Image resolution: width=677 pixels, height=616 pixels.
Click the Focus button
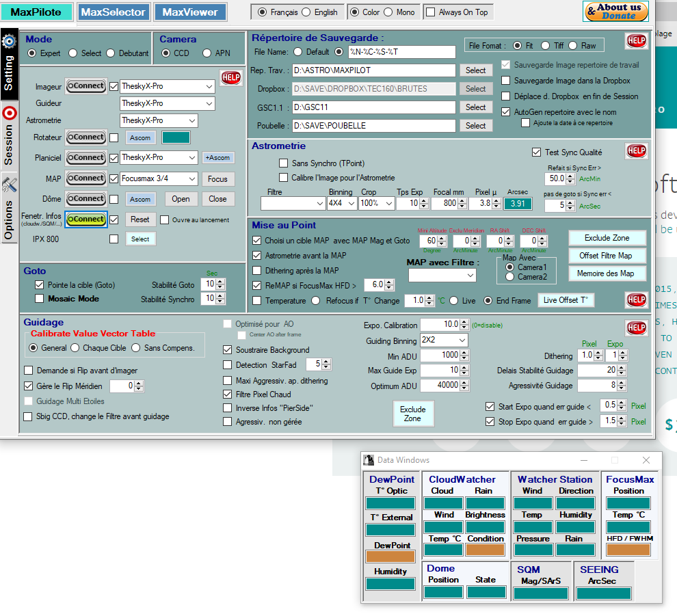pos(217,179)
